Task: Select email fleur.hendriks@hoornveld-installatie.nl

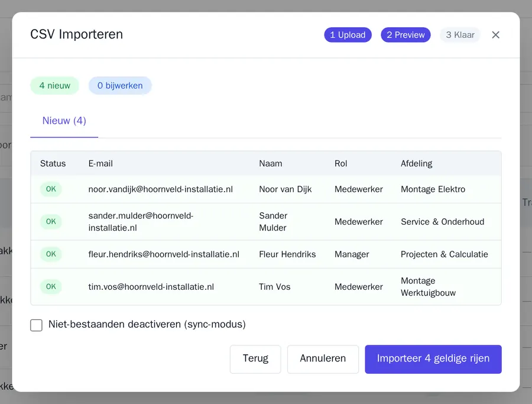Action: (x=164, y=254)
